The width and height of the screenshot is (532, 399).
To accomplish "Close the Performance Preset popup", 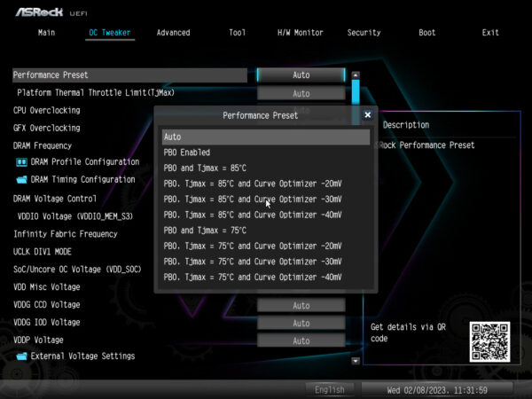I will coord(368,115).
